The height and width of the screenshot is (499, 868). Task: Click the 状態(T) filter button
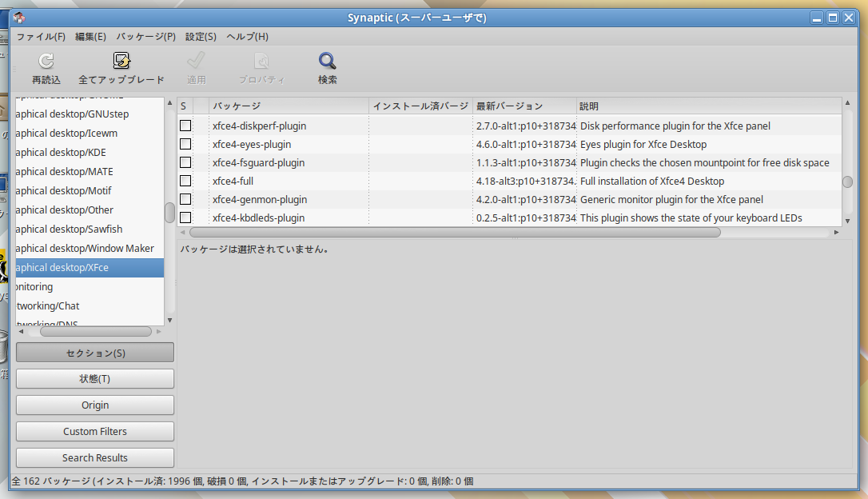(94, 379)
